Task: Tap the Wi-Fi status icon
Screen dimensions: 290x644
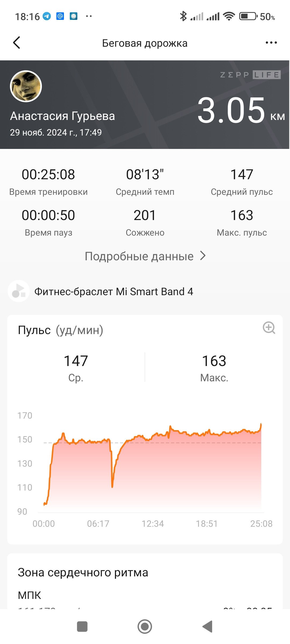Action: point(229,16)
